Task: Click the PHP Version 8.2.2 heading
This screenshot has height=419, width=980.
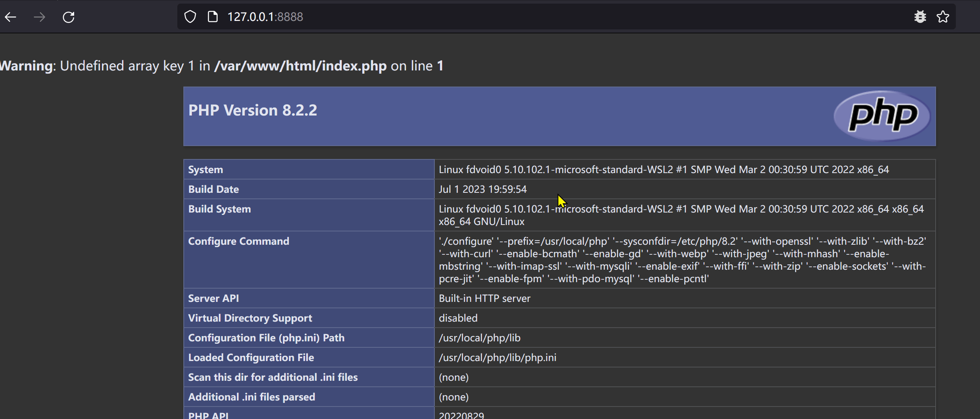Action: 253,110
